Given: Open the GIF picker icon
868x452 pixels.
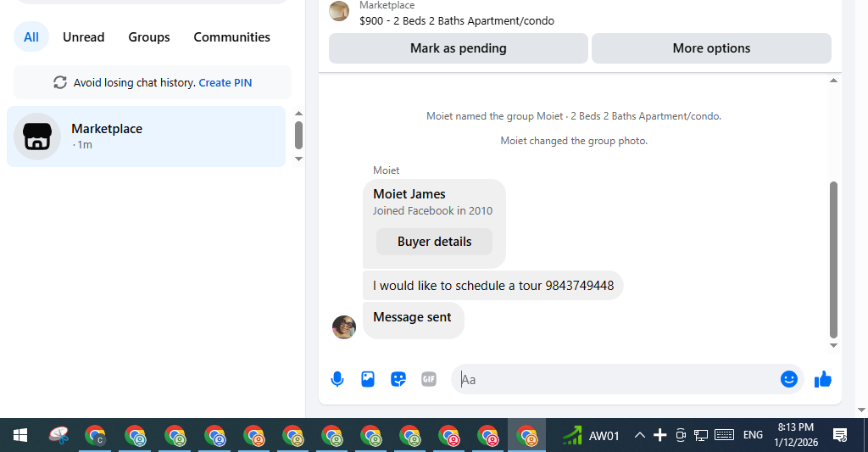Looking at the screenshot, I should tap(429, 379).
